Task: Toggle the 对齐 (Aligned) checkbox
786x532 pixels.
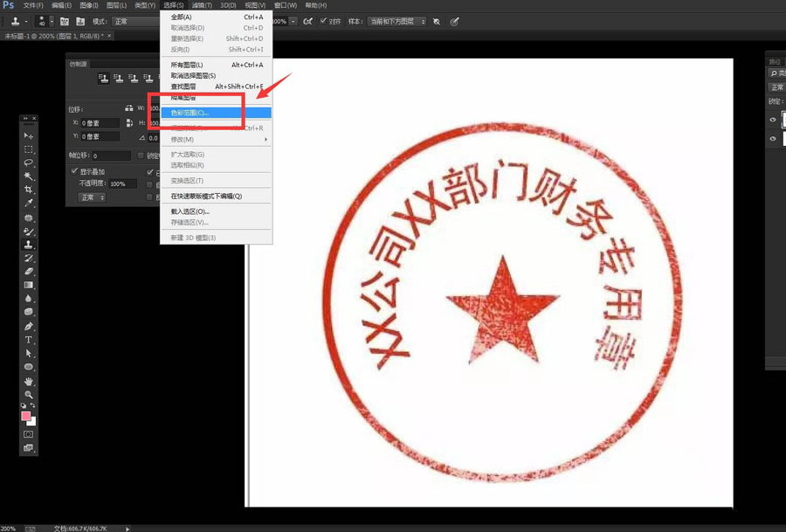Action: click(323, 21)
